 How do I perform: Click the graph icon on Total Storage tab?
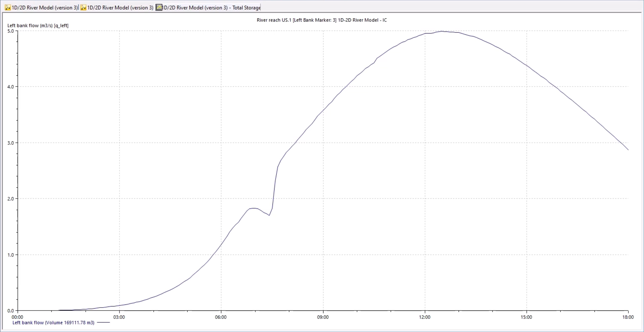(159, 7)
